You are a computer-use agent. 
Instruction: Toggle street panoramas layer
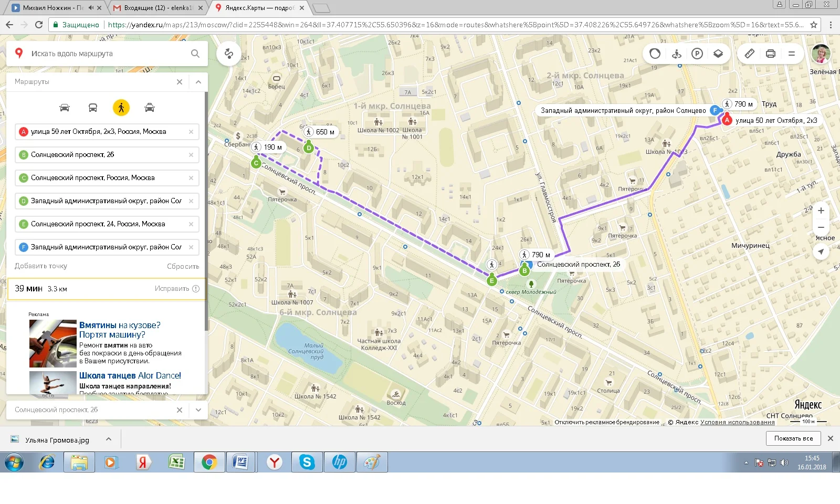click(x=676, y=54)
